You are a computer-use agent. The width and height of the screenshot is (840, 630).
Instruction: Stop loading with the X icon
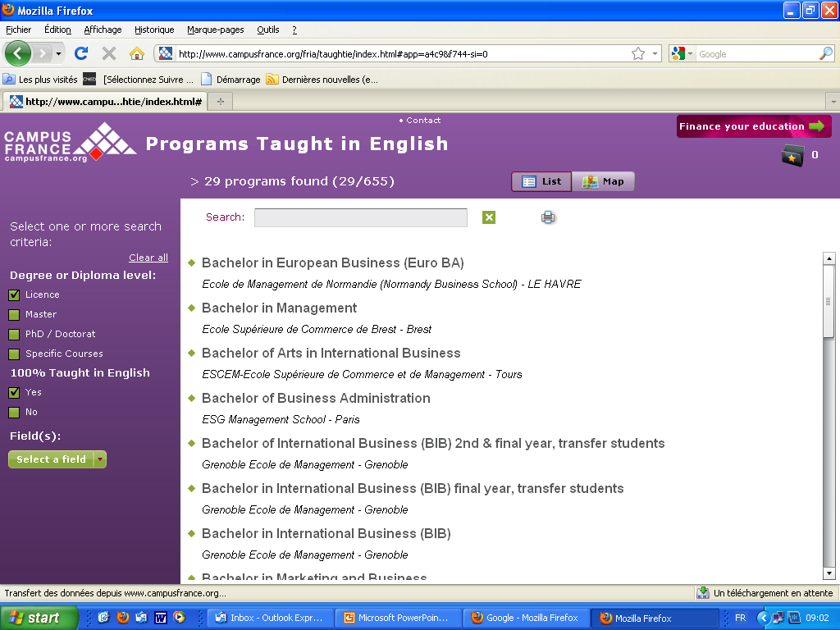tap(109, 53)
